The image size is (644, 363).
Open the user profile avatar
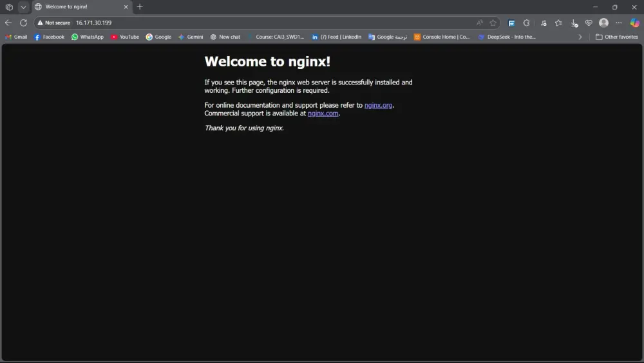pos(603,23)
